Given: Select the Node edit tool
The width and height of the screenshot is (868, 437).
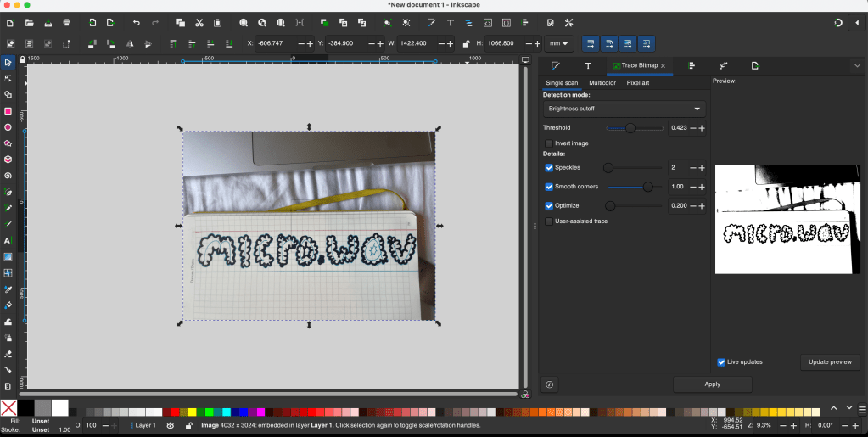Looking at the screenshot, I should click(x=8, y=78).
